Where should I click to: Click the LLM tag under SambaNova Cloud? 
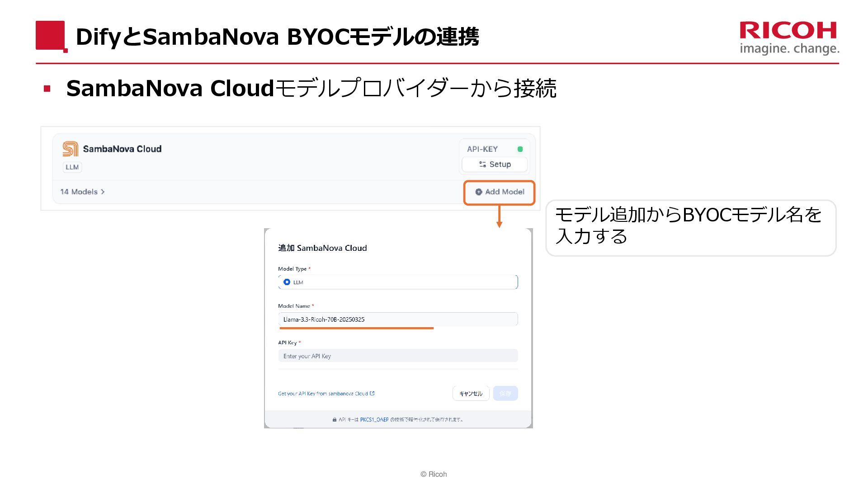pyautogui.click(x=72, y=167)
